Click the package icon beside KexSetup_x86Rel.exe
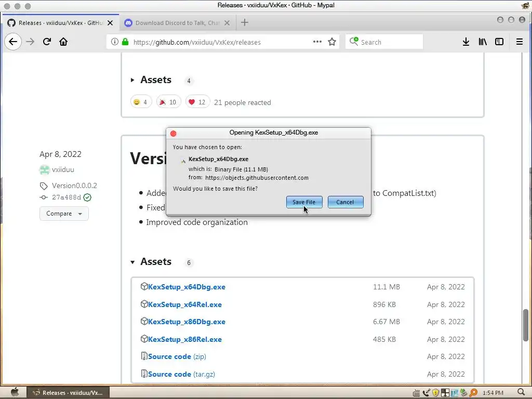Image resolution: width=532 pixels, height=399 pixels. (144, 339)
